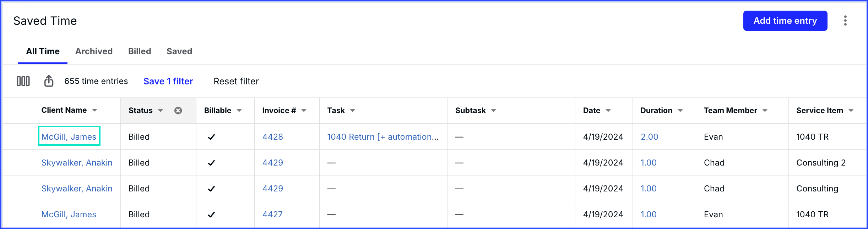Open invoice number 4427 link
Image resolution: width=868 pixels, height=229 pixels.
tap(272, 214)
